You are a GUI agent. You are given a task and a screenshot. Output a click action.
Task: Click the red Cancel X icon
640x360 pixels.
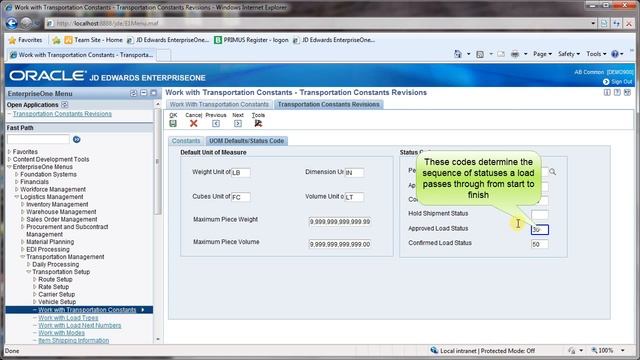point(194,123)
